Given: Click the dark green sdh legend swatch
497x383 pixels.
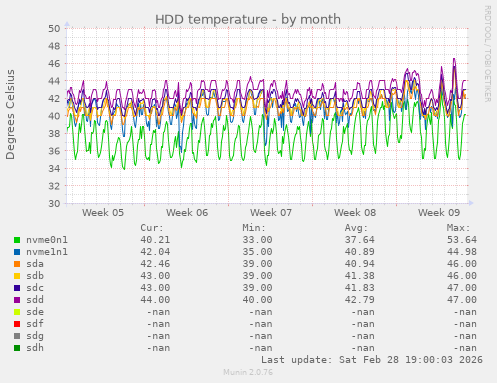Looking at the screenshot, I should pos(17,348).
